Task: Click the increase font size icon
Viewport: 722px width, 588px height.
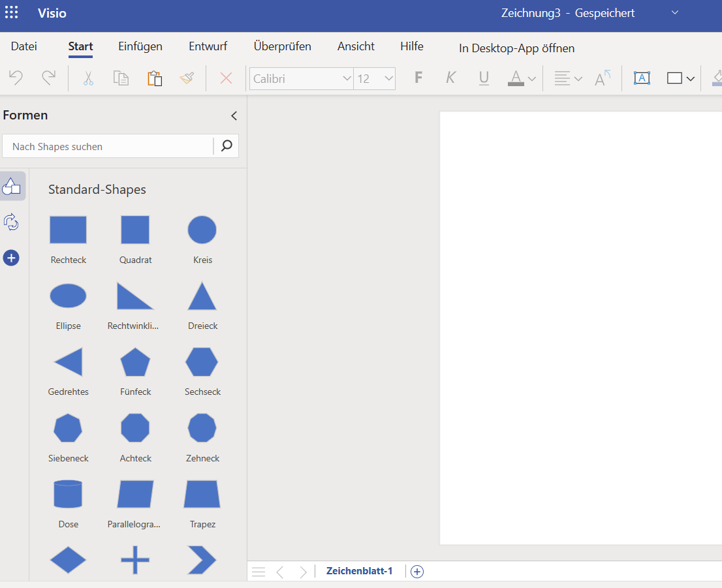Action: [x=603, y=78]
